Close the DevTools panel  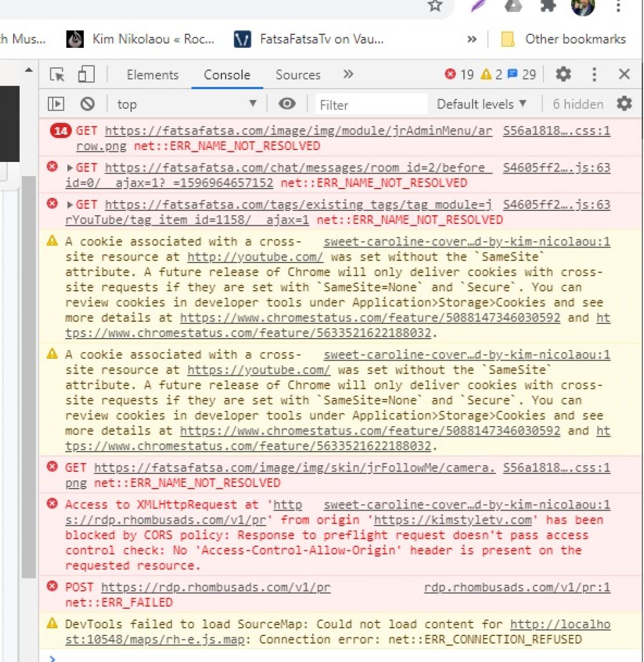[x=624, y=74]
